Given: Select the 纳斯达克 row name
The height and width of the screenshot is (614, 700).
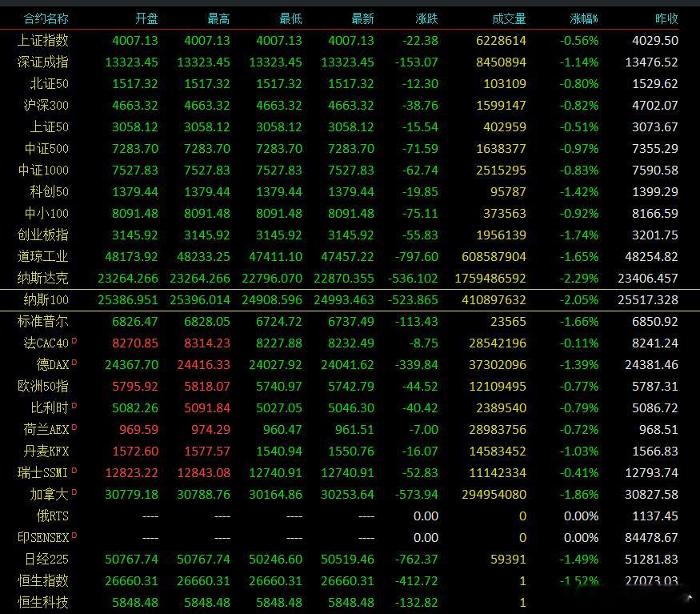Looking at the screenshot, I should click(43, 279).
